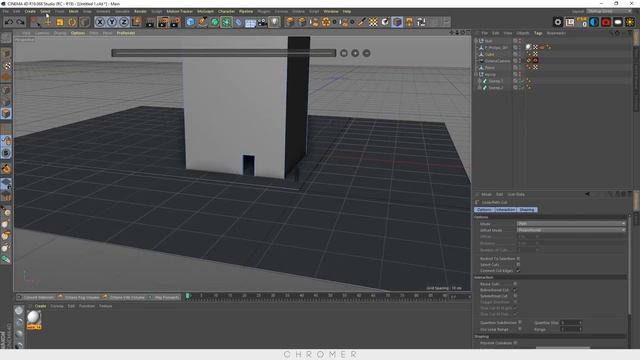Viewport: 640px width, 360px height.
Task: Click Render View clapperboard icon
Action: coord(150,22)
